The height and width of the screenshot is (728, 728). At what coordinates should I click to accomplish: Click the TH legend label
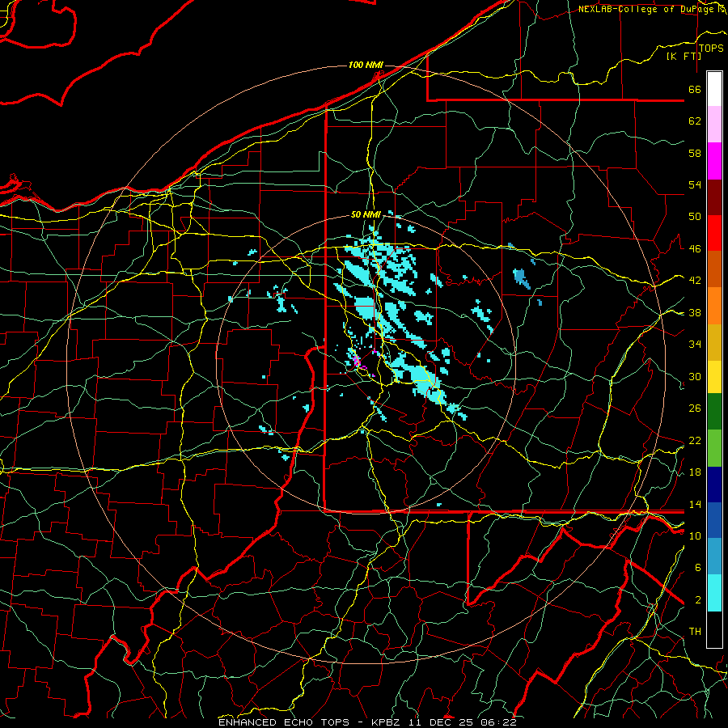pyautogui.click(x=695, y=632)
